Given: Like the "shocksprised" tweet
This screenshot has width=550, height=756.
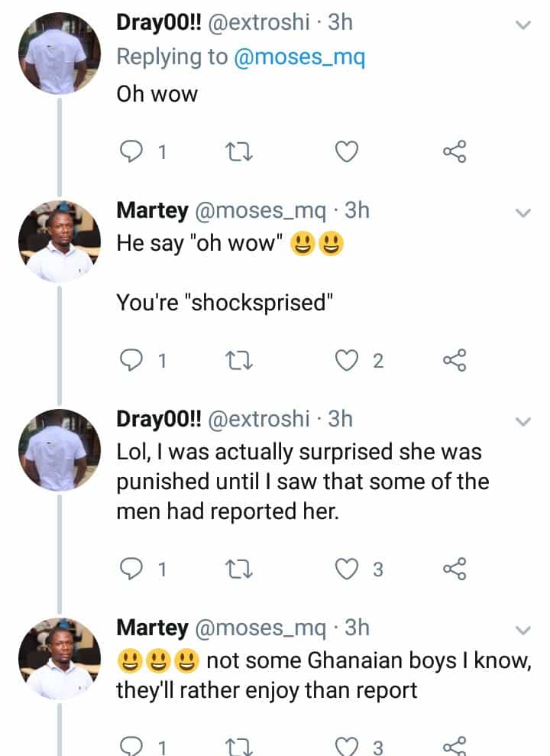Looking at the screenshot, I should click(x=348, y=361).
